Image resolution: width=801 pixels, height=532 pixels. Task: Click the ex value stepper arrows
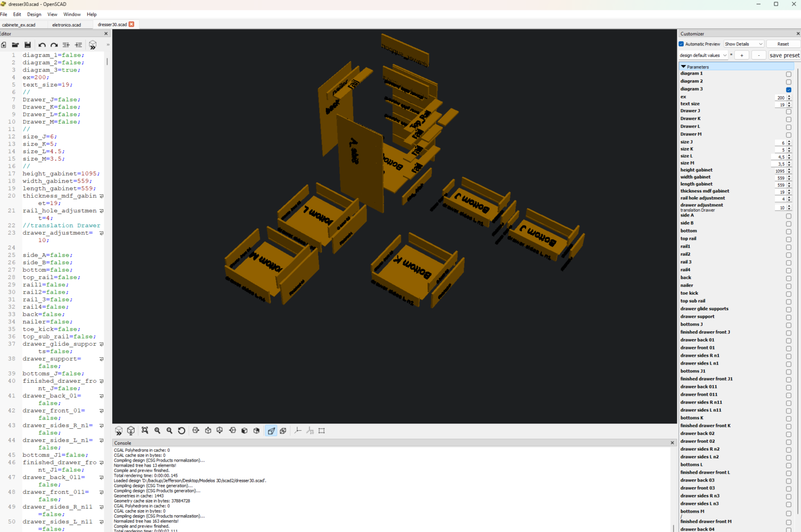point(789,98)
